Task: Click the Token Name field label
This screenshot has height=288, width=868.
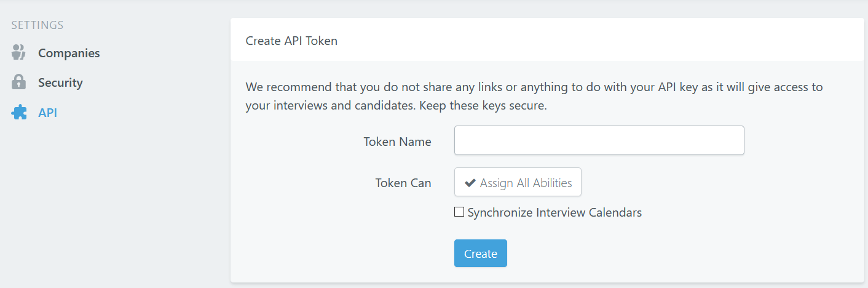Action: [x=397, y=142]
